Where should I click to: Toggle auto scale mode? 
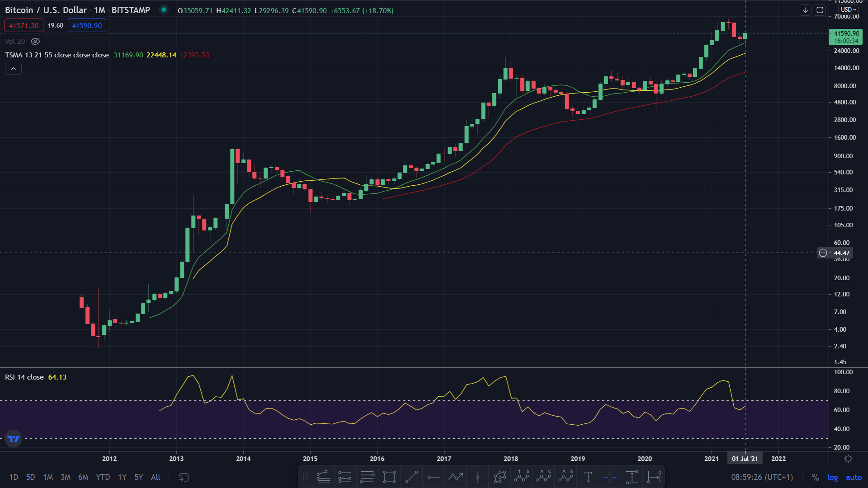pyautogui.click(x=854, y=477)
